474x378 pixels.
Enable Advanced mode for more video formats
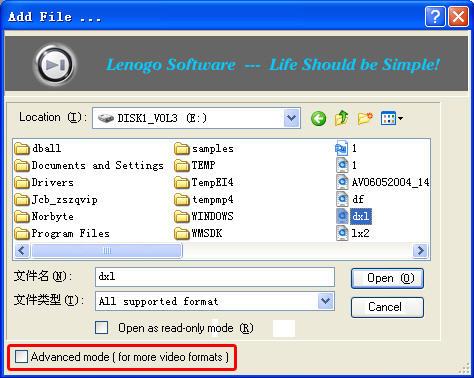point(21,357)
